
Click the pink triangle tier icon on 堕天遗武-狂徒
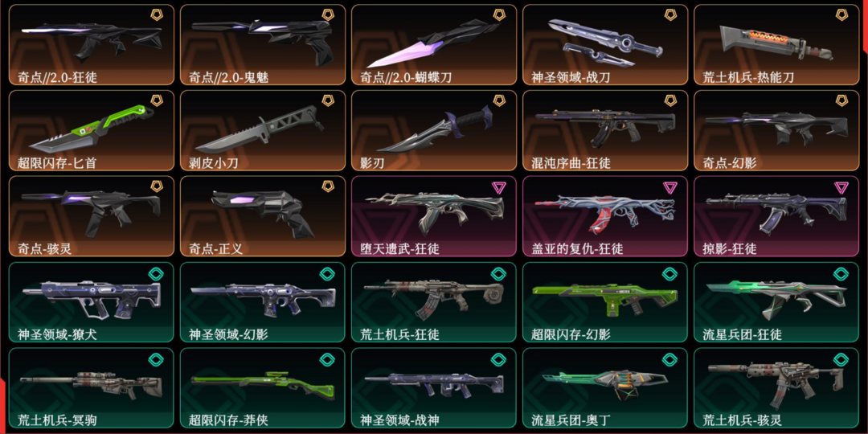[499, 187]
